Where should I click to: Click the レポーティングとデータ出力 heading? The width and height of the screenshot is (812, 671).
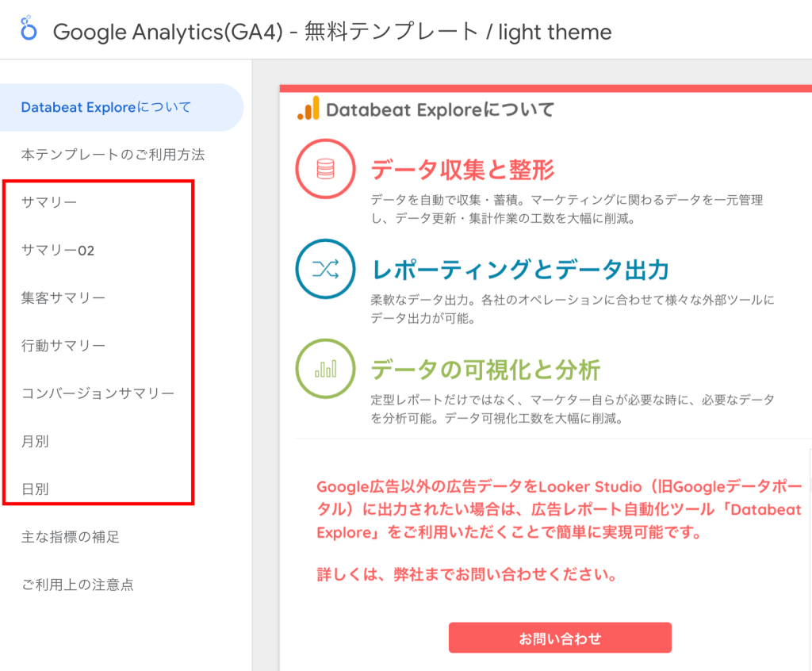coord(520,270)
